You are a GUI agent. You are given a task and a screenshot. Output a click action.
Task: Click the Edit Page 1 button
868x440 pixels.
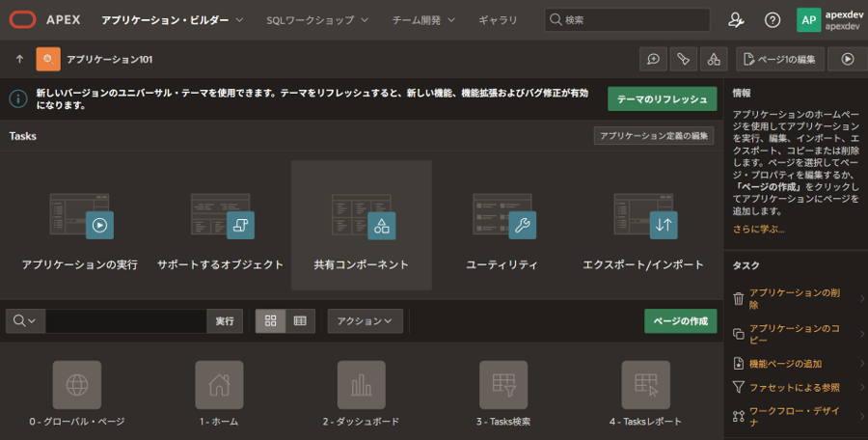[x=780, y=59]
